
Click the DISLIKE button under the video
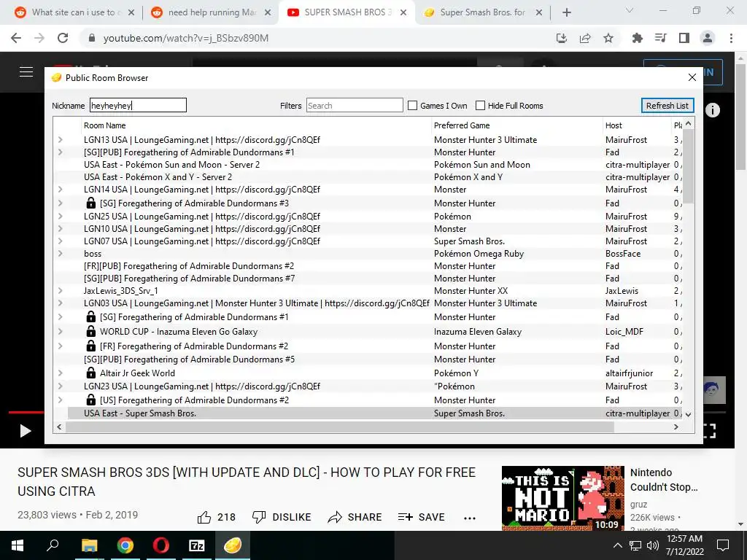pos(281,517)
